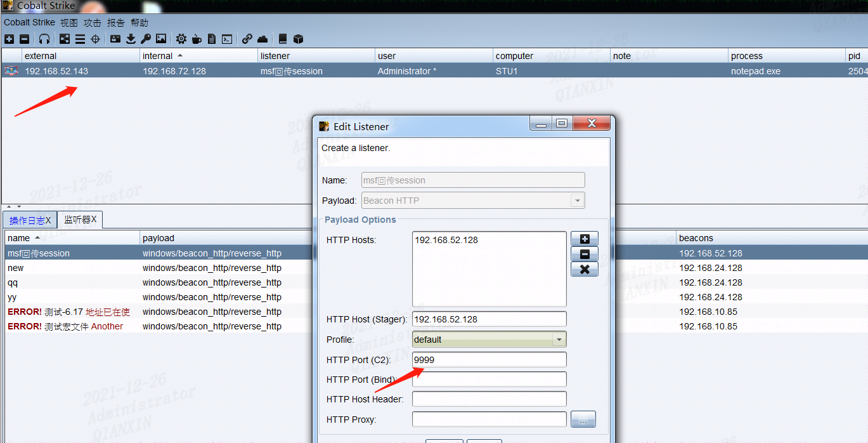Screen dimensions: 868x443
Task: Select session with external IP 192.168.52.143
Action: (x=434, y=71)
